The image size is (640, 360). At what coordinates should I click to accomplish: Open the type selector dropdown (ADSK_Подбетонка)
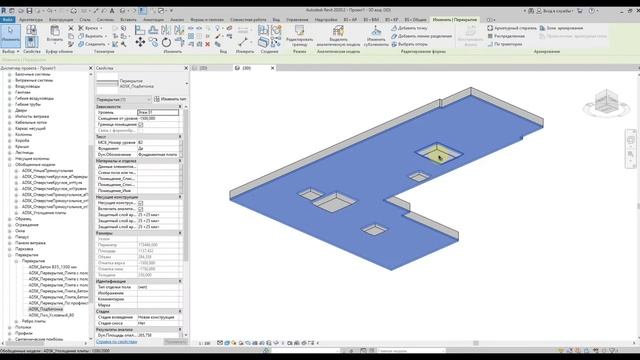pos(187,84)
